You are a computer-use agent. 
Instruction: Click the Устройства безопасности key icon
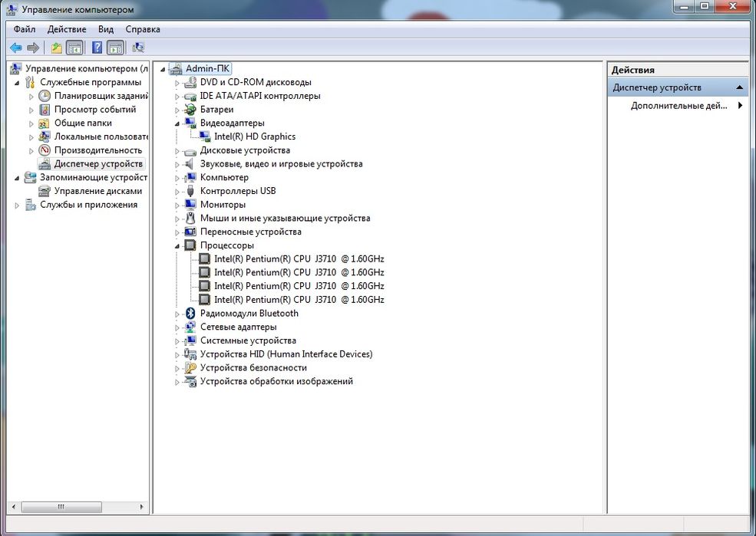(190, 368)
